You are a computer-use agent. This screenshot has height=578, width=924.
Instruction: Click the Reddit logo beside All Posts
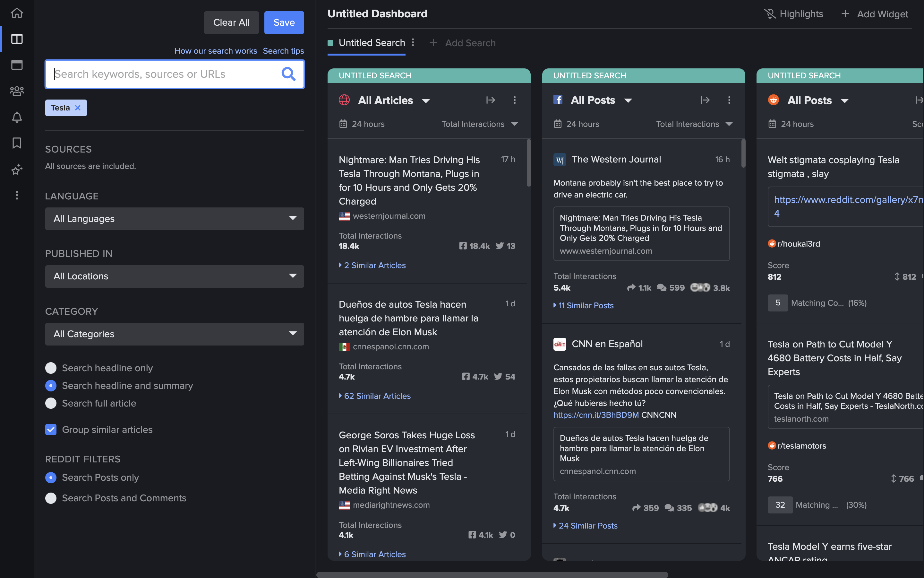click(774, 100)
